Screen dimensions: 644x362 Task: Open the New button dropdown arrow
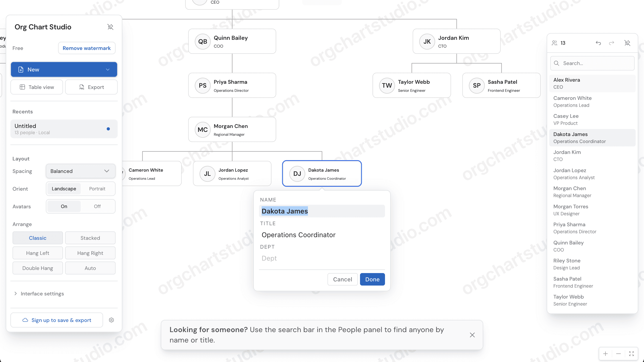click(107, 69)
